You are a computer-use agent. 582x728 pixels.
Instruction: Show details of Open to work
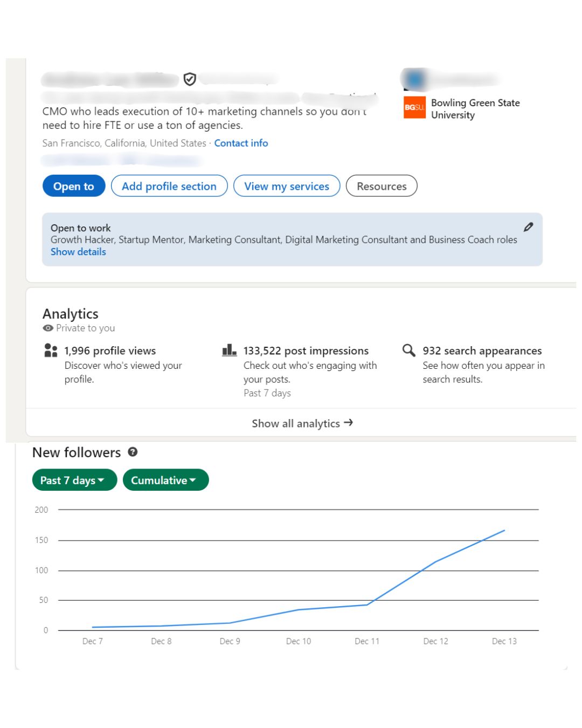(78, 252)
